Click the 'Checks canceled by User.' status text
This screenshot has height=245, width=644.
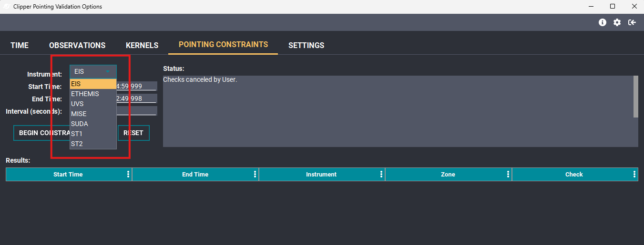click(200, 79)
